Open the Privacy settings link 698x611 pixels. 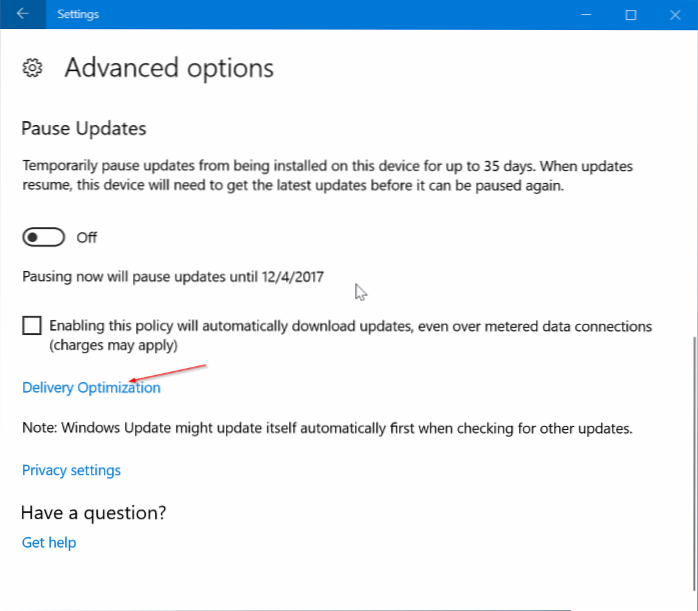click(x=71, y=470)
